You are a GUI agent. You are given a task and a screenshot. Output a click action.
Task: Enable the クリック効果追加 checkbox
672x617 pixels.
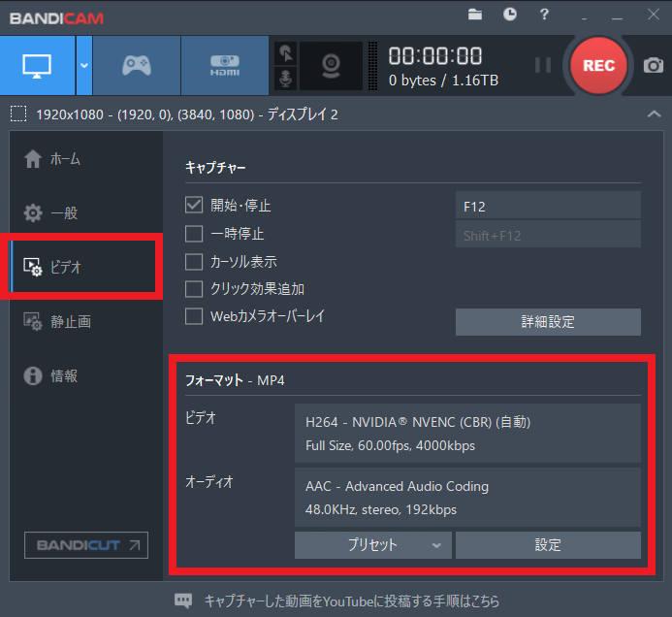pos(194,289)
